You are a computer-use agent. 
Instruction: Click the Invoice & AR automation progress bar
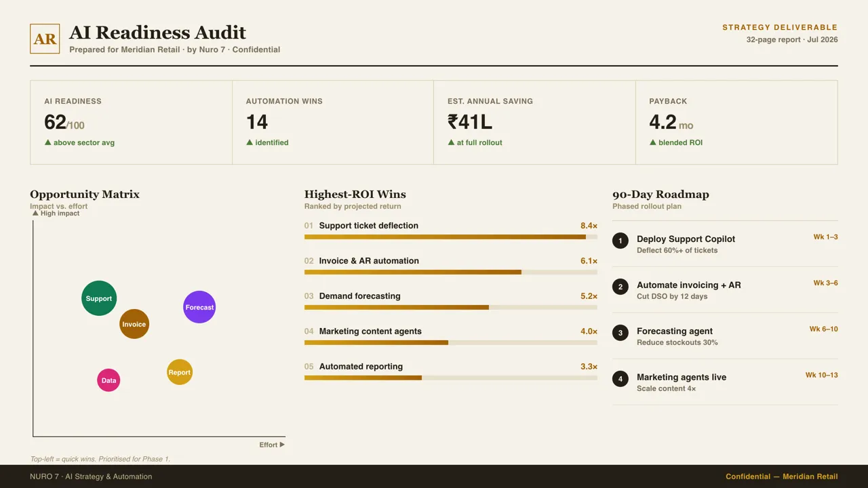click(451, 272)
